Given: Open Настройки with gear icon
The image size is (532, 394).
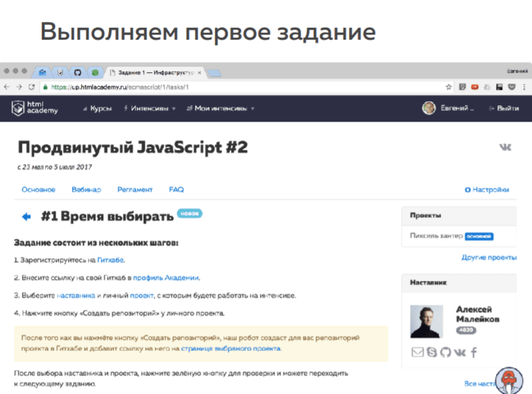Looking at the screenshot, I should 487,190.
